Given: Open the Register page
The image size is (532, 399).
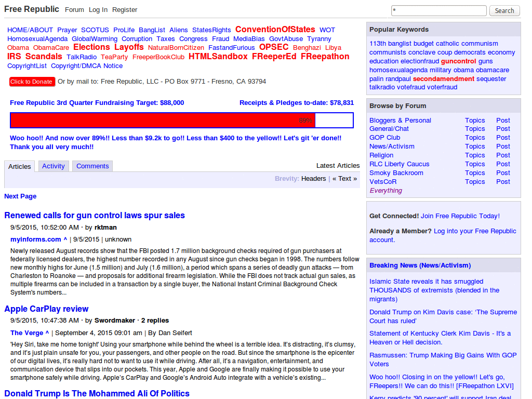Looking at the screenshot, I should click(x=125, y=10).
